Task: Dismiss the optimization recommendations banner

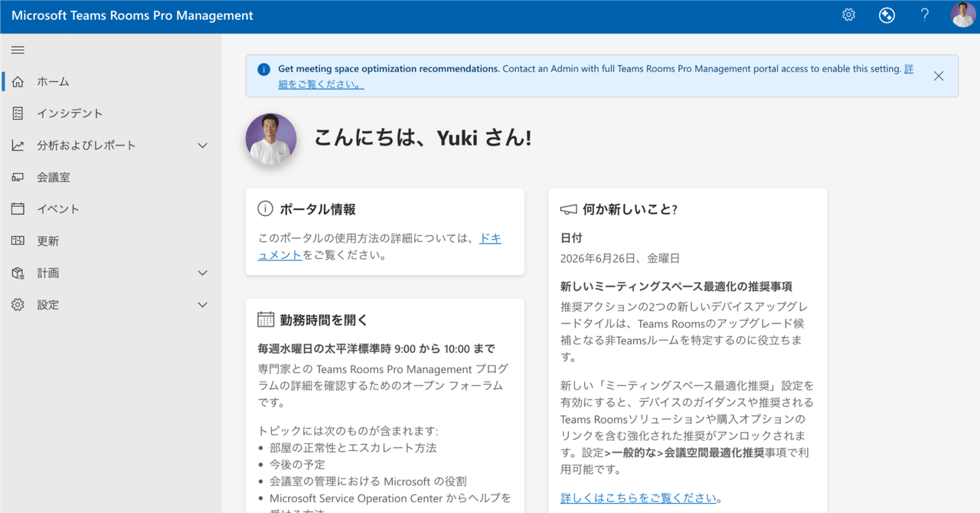Action: pyautogui.click(x=939, y=76)
